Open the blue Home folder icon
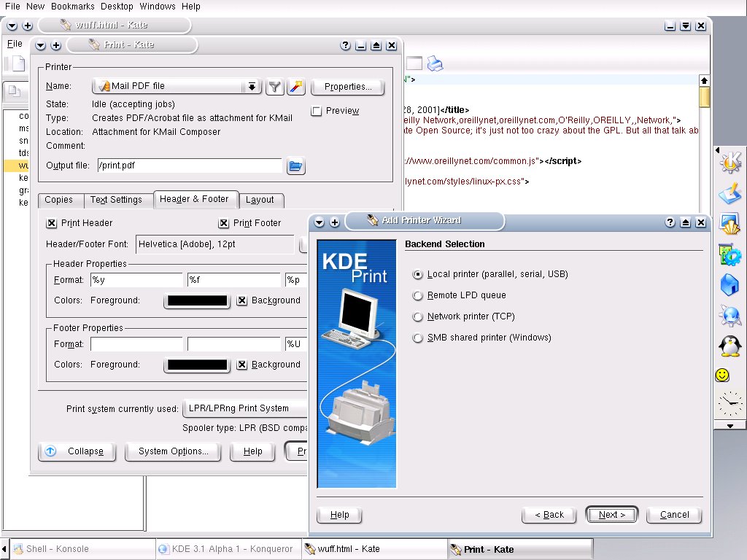This screenshot has width=747, height=560. [729, 285]
